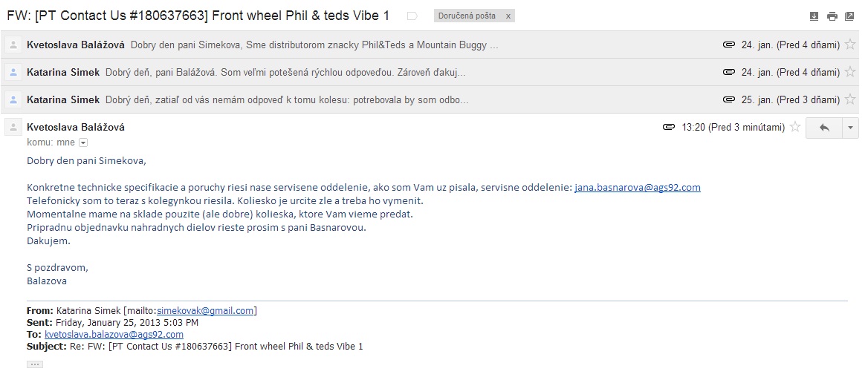Star the first message from Kvetoslava Balážová
The height and width of the screenshot is (380, 868).
pyautogui.click(x=850, y=45)
